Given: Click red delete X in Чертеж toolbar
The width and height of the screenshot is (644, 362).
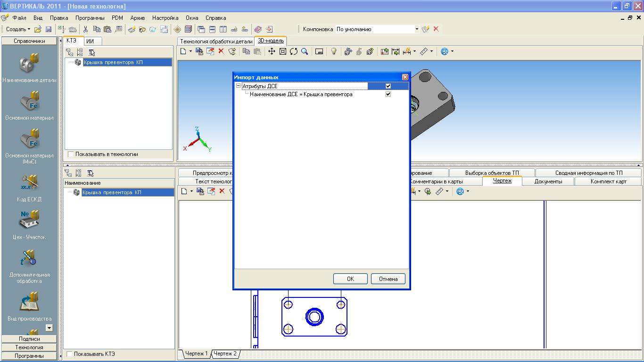Looking at the screenshot, I should [x=222, y=191].
